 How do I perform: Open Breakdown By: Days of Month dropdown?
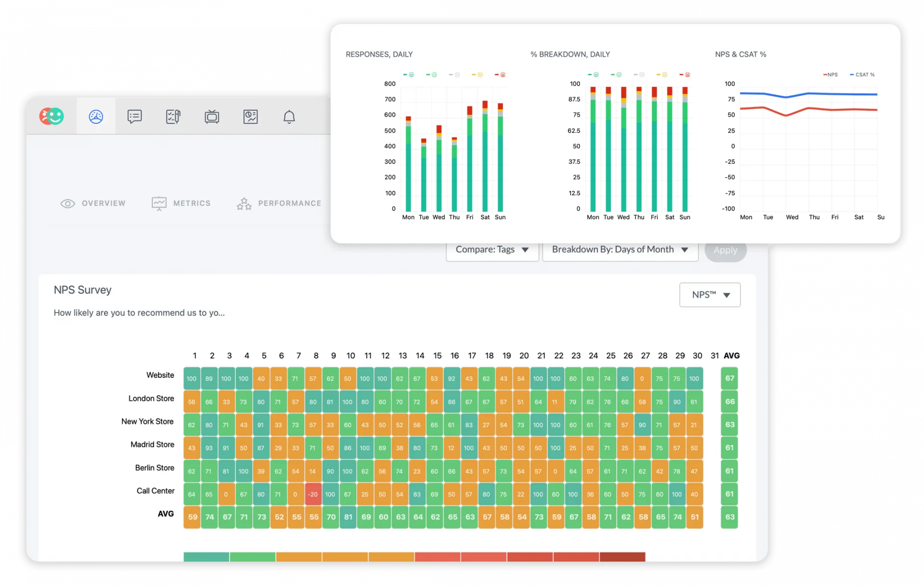[x=620, y=250]
